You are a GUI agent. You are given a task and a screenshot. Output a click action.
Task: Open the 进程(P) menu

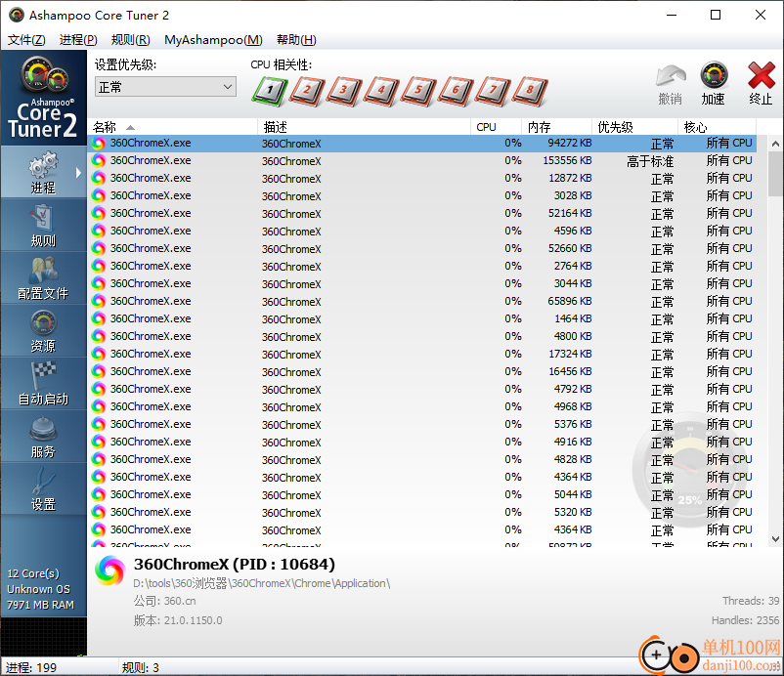78,40
